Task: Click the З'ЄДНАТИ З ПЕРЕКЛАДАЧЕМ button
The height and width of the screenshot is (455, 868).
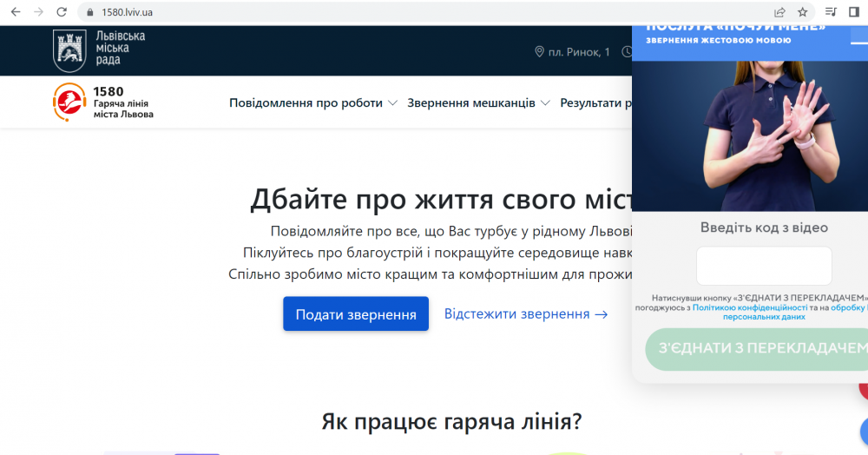Action: tap(757, 348)
